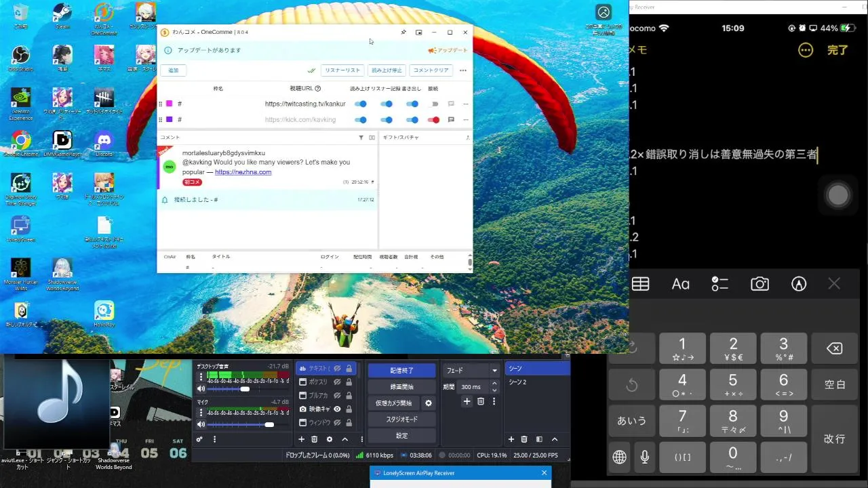Tap the microphone key on phone keyboard
Image resolution: width=868 pixels, height=488 pixels.
pyautogui.click(x=644, y=457)
